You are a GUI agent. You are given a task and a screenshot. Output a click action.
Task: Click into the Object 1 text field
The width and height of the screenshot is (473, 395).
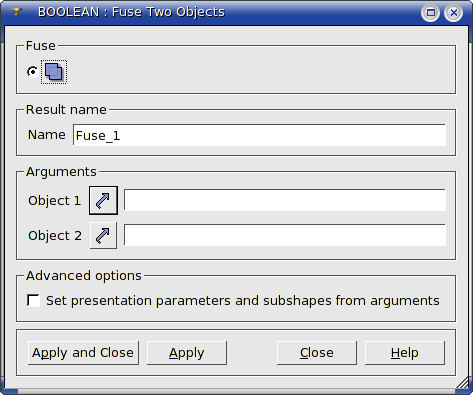285,200
